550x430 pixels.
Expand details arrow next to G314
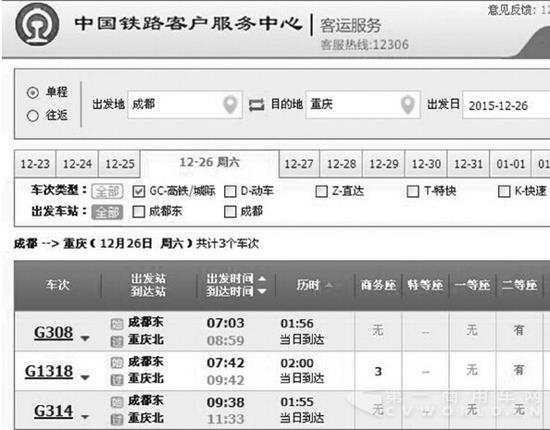coord(85,417)
